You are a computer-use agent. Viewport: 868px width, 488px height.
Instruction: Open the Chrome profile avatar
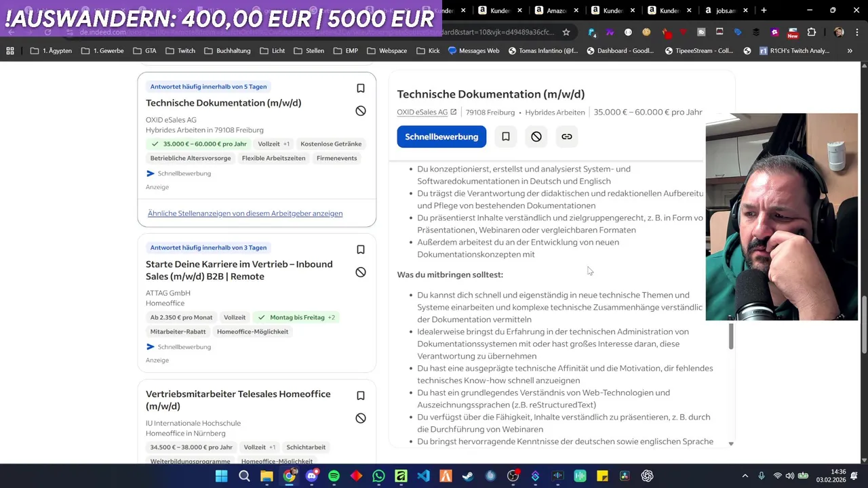click(839, 32)
